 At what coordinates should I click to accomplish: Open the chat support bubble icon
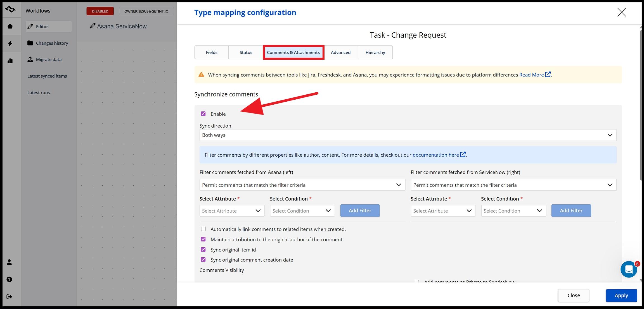629,269
